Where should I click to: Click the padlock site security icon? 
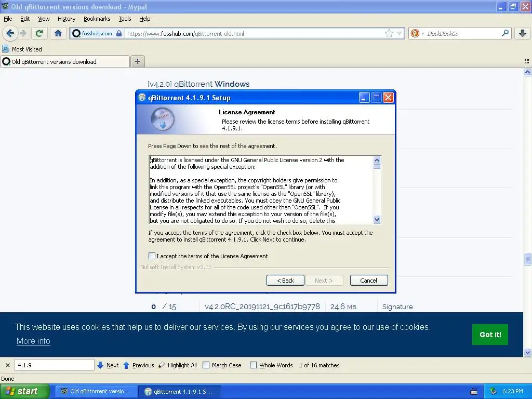[119, 33]
